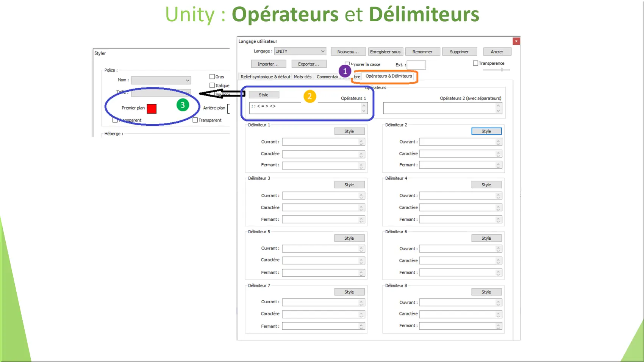Image resolution: width=644 pixels, height=362 pixels.
Task: Click Délimiteur 6 Fermant scroll stepper
Action: pos(499,273)
